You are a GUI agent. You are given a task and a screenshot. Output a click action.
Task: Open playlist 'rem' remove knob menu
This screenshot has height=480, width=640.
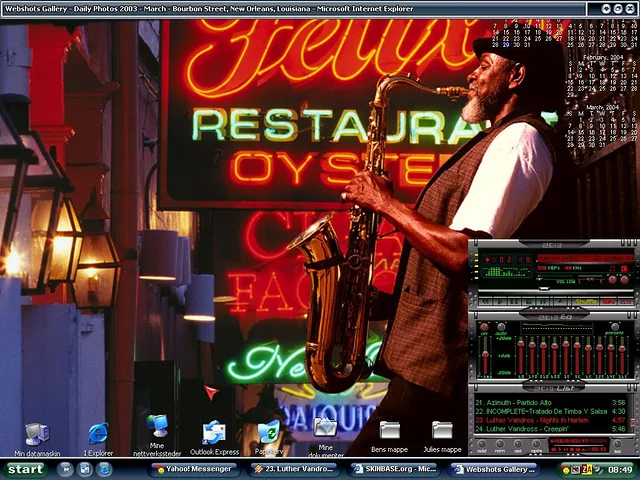[500, 444]
